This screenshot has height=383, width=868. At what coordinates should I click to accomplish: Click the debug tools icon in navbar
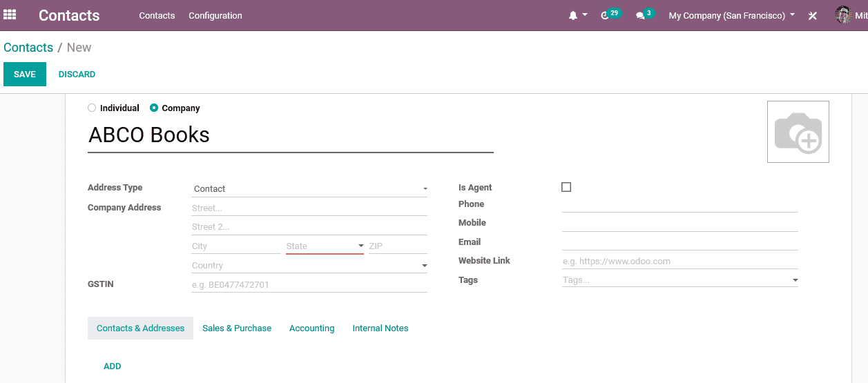[813, 15]
